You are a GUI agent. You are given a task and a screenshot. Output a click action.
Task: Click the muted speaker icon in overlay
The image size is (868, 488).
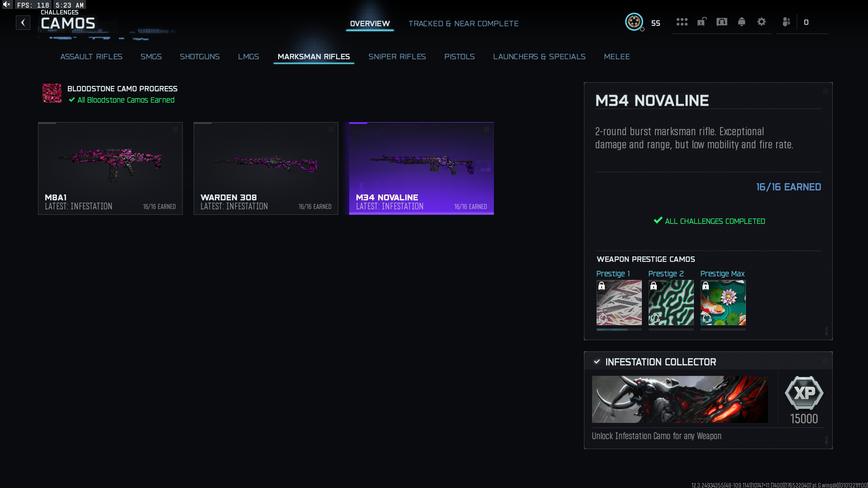(x=7, y=5)
